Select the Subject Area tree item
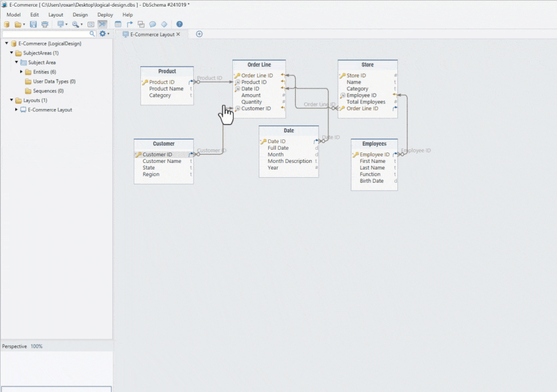557x392 pixels. (x=42, y=63)
